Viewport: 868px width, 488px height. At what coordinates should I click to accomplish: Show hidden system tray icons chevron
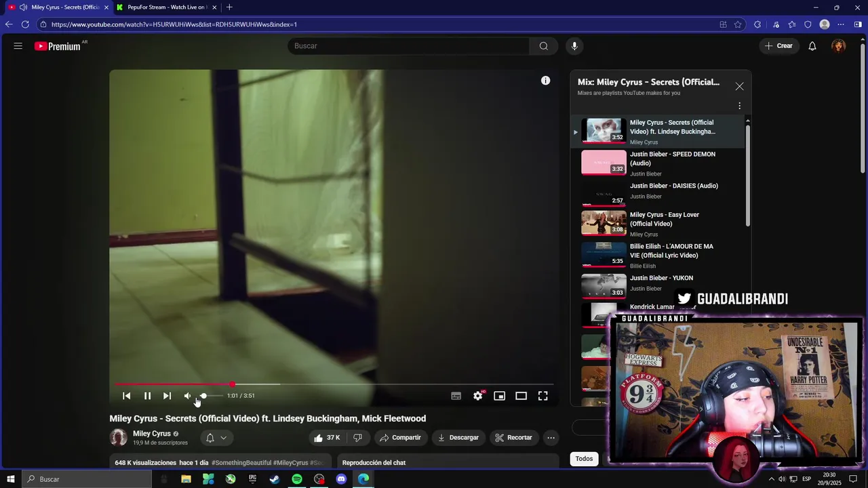[771, 479]
